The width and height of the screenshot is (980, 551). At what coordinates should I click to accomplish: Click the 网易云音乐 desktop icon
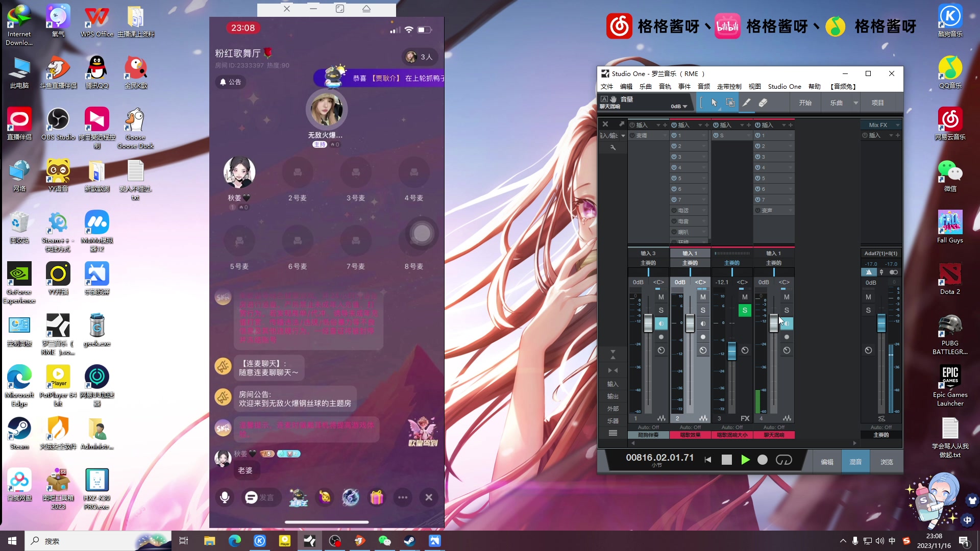[950, 123]
